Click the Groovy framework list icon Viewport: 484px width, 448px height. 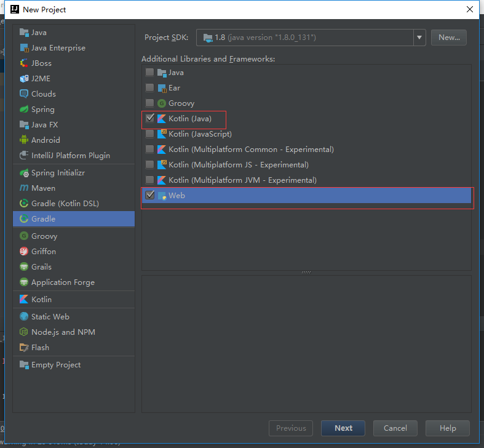[x=162, y=103]
